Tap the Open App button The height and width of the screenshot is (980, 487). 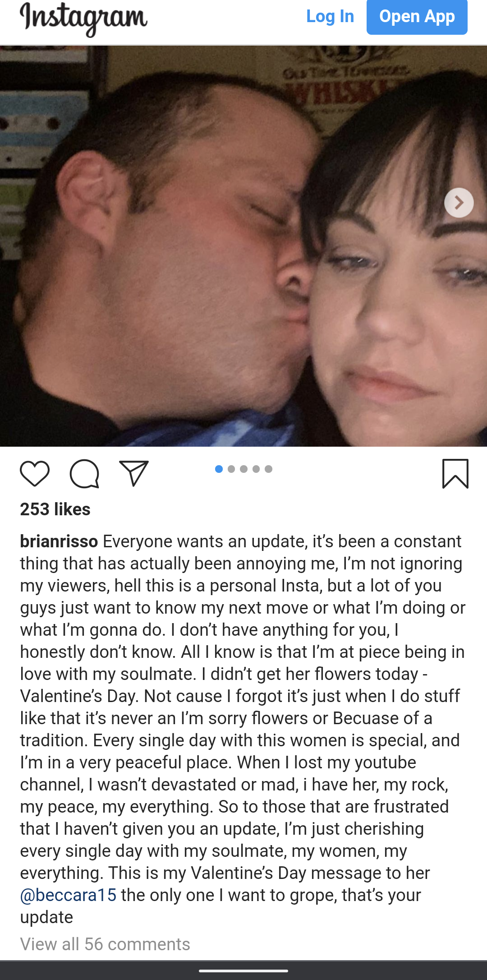point(417,17)
